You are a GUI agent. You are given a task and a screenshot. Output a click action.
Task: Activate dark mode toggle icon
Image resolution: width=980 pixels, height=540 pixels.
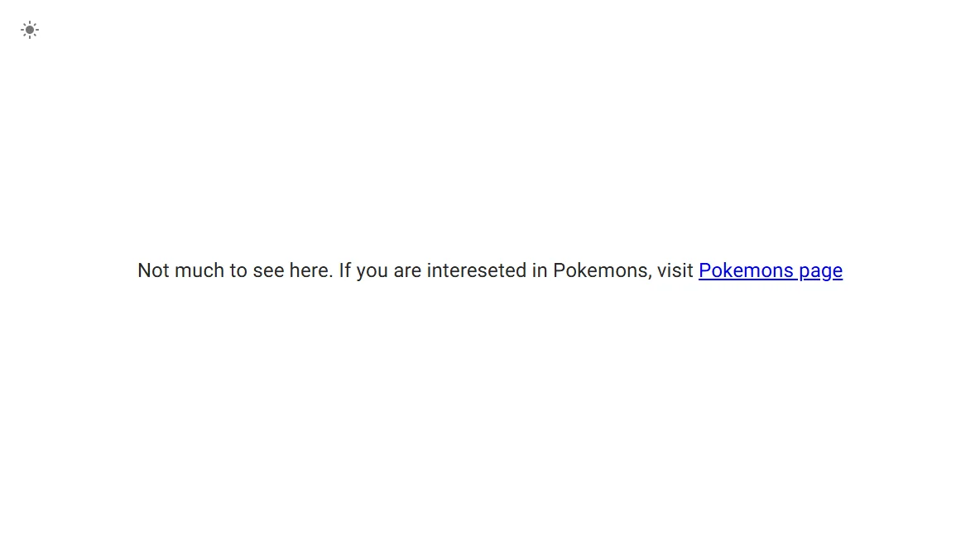[29, 30]
